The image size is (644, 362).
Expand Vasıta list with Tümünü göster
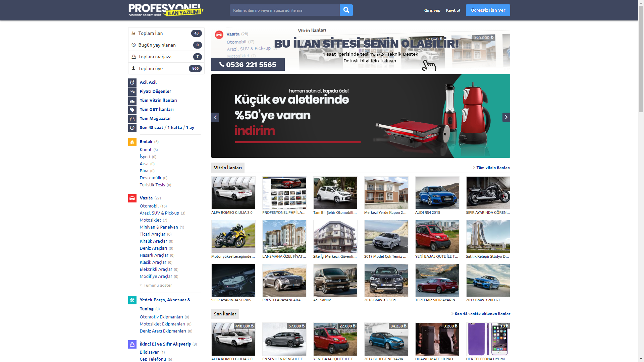(x=157, y=285)
